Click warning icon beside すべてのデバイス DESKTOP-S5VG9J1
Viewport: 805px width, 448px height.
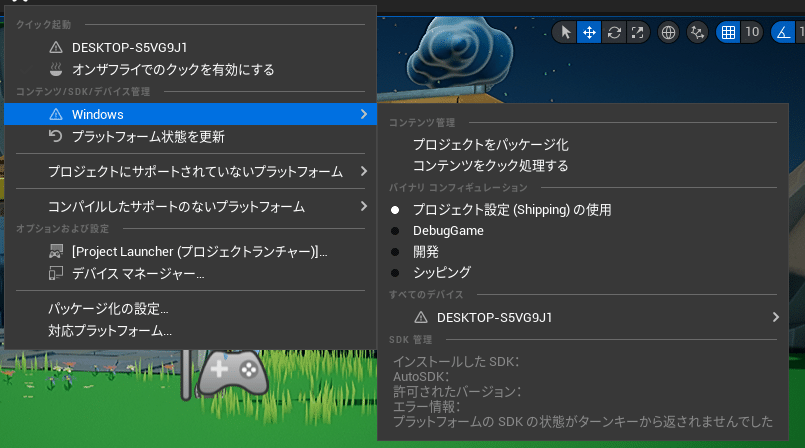[x=421, y=317]
